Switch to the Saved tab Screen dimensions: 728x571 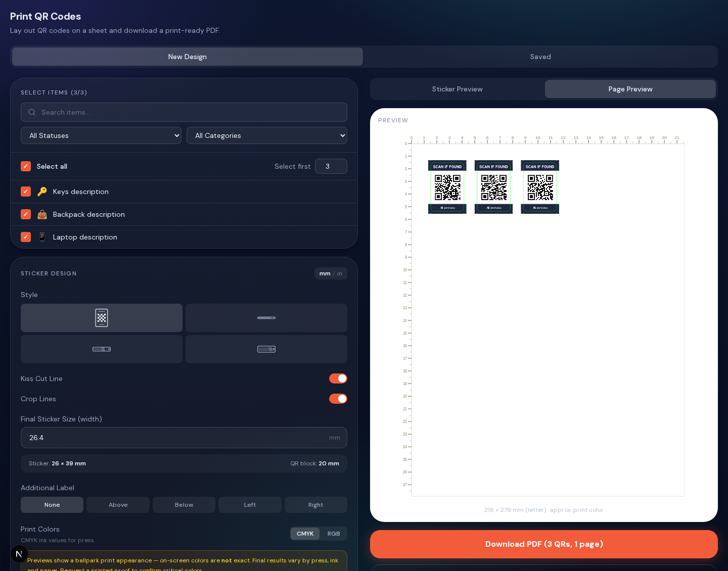540,57
